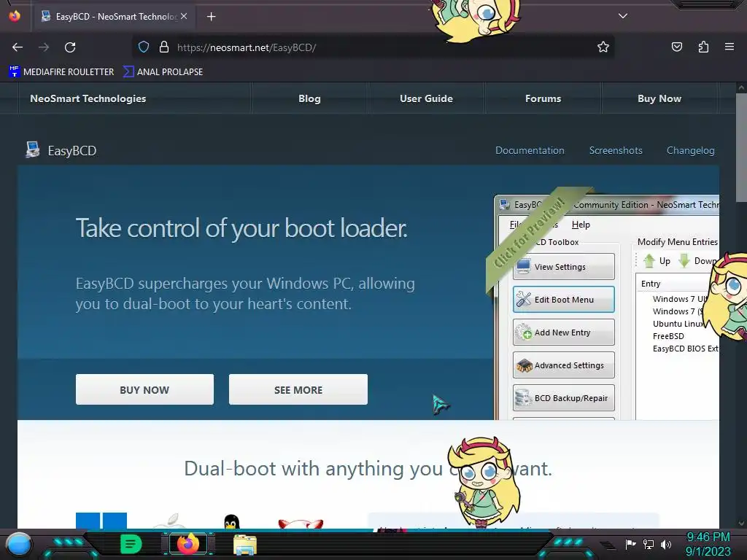
Task: Click the site security padlock icon
Action: [164, 47]
